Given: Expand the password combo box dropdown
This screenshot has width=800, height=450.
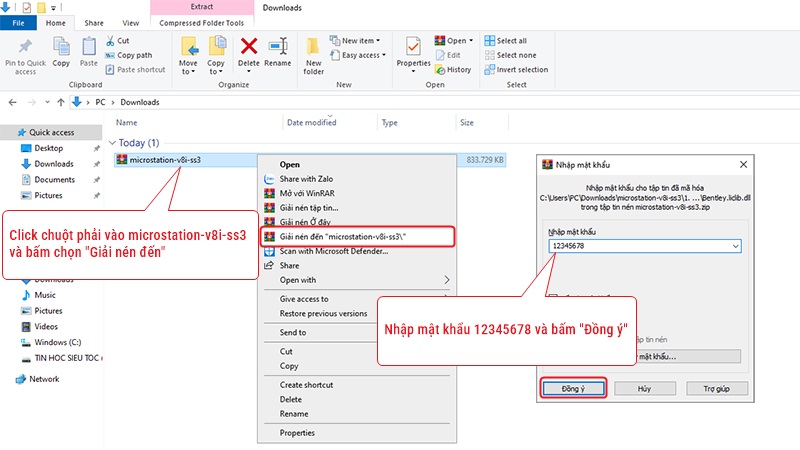Looking at the screenshot, I should click(735, 246).
